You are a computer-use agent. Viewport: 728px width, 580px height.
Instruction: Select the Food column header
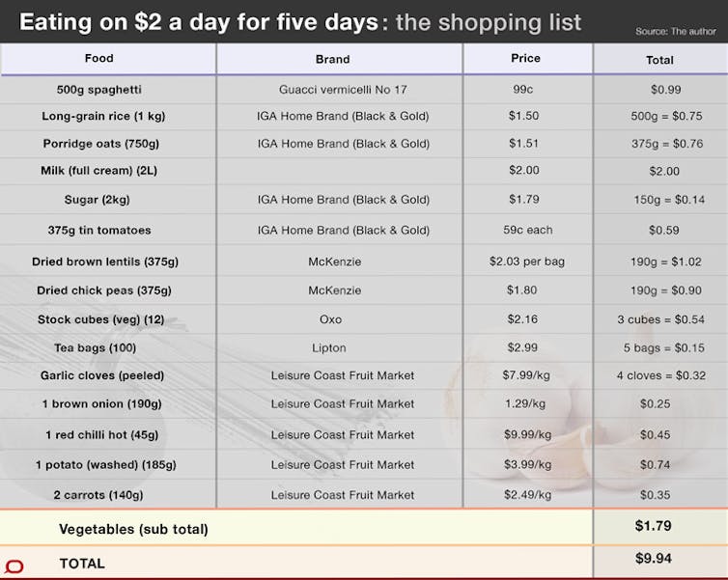tap(98, 59)
